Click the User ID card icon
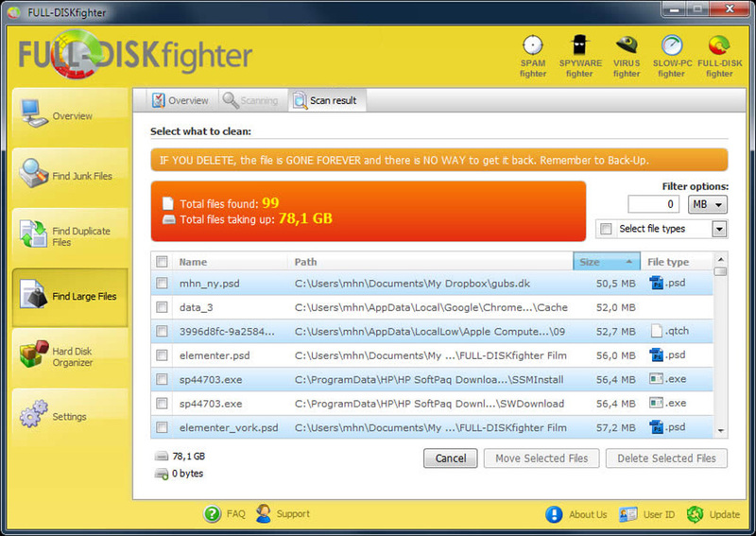 coord(628,514)
